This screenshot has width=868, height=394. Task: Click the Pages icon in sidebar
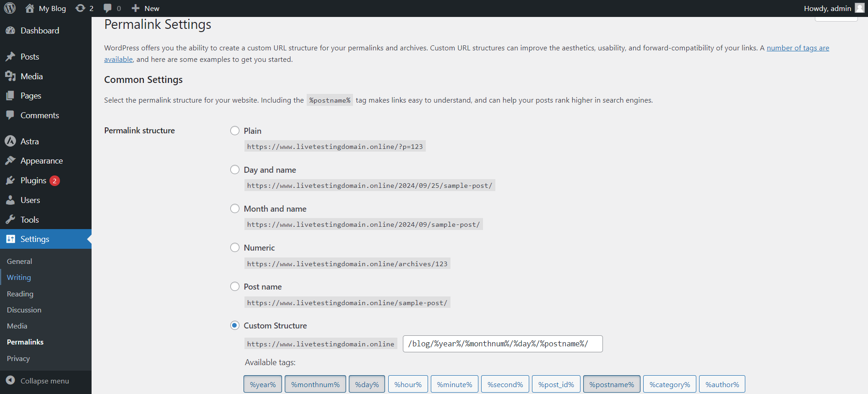[x=11, y=96]
